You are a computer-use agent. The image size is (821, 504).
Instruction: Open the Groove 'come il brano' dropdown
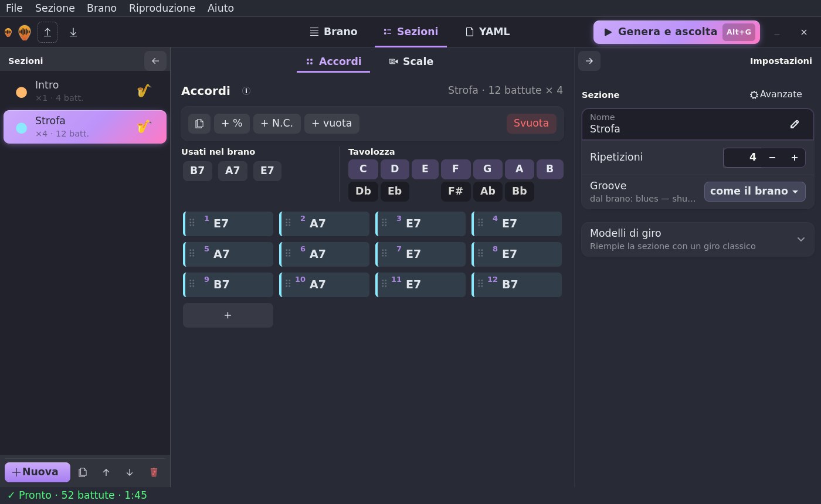[755, 192]
